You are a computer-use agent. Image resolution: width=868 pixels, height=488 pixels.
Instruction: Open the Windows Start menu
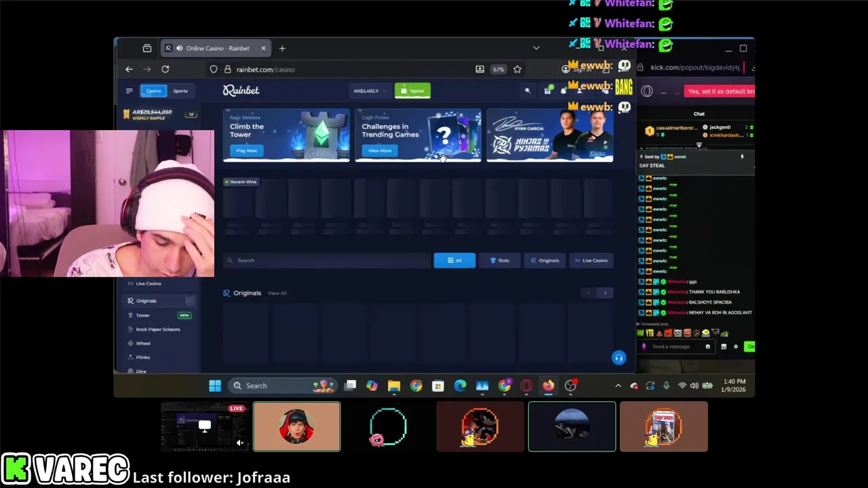pyautogui.click(x=215, y=386)
